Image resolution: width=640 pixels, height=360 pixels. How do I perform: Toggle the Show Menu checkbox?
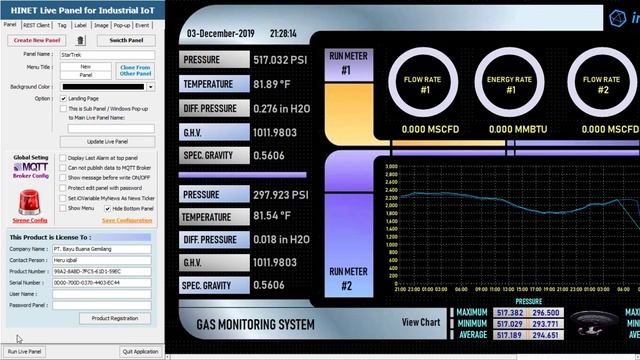pyautogui.click(x=62, y=208)
